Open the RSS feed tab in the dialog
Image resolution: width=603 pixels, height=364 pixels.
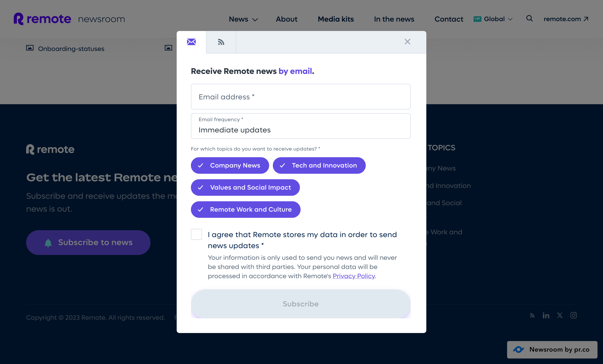pos(221,42)
